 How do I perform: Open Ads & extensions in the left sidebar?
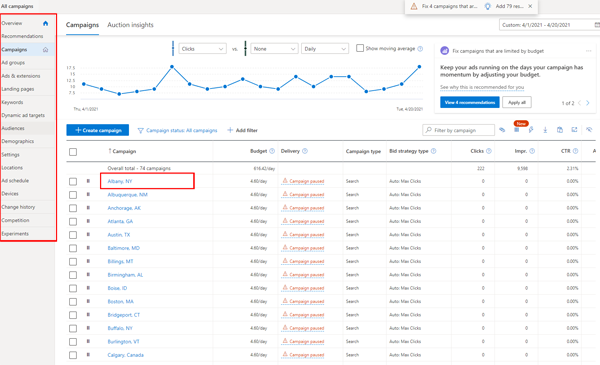click(21, 76)
